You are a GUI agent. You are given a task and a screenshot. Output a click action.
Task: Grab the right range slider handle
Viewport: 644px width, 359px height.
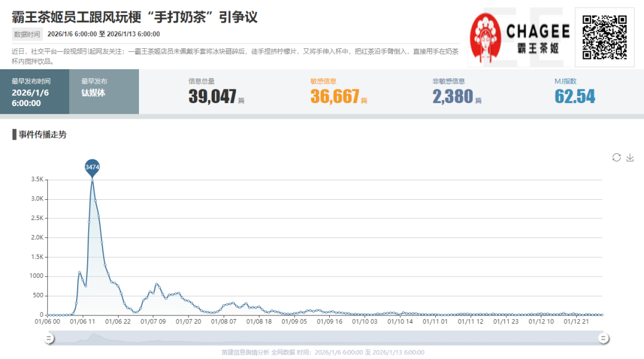point(603,339)
